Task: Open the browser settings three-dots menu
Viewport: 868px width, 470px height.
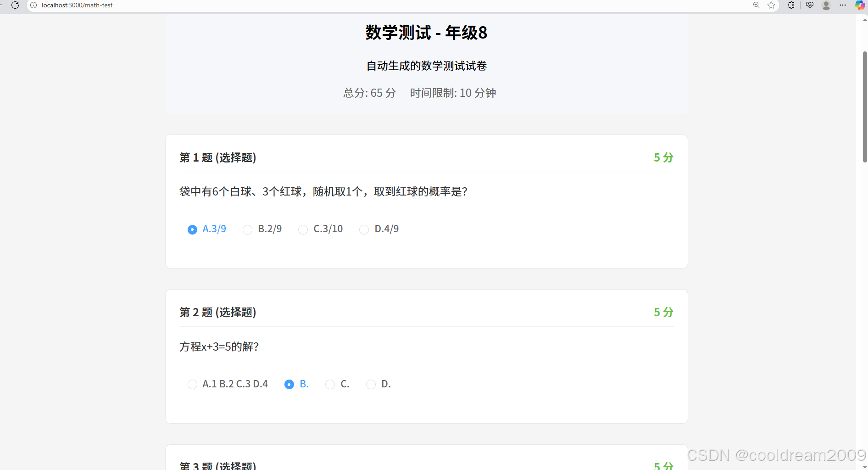Action: coord(843,5)
